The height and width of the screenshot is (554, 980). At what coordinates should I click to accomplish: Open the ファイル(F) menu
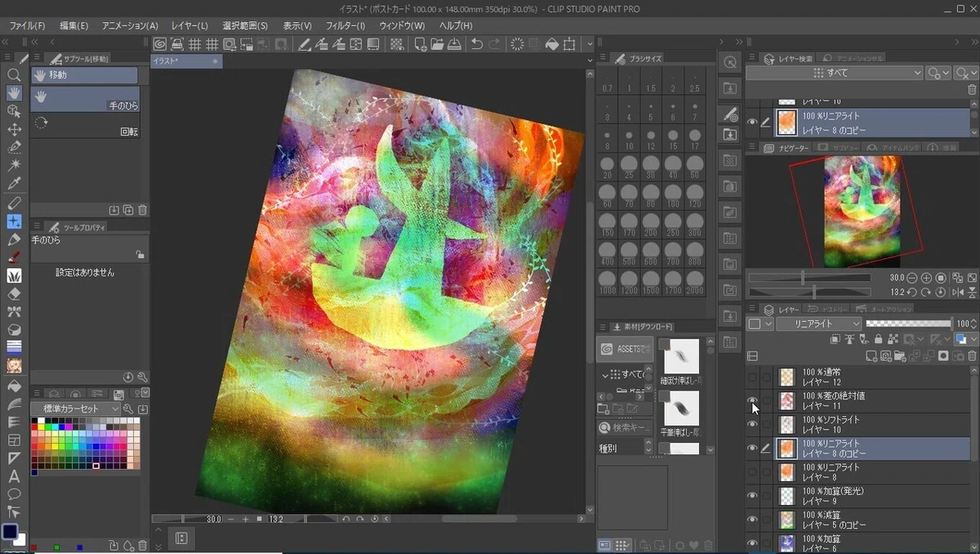pyautogui.click(x=27, y=25)
